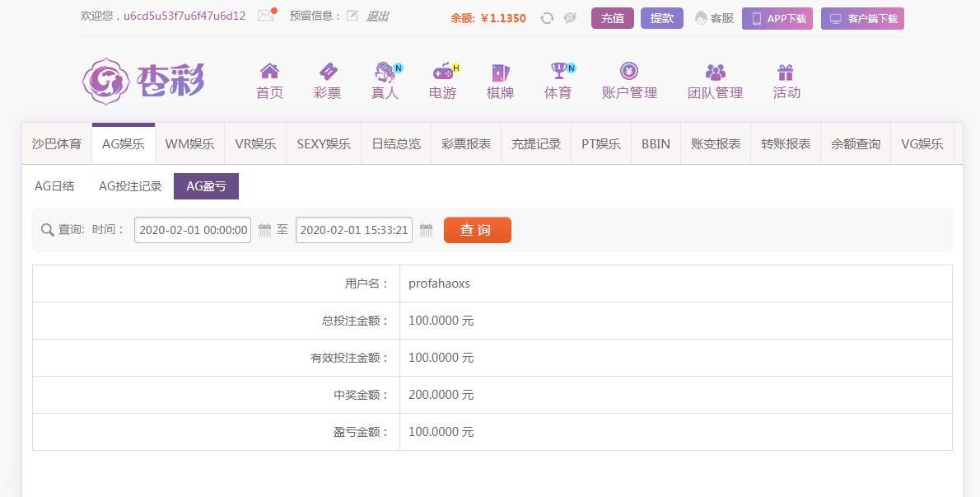
Task: Open the 电游 video games section
Action: tap(443, 81)
